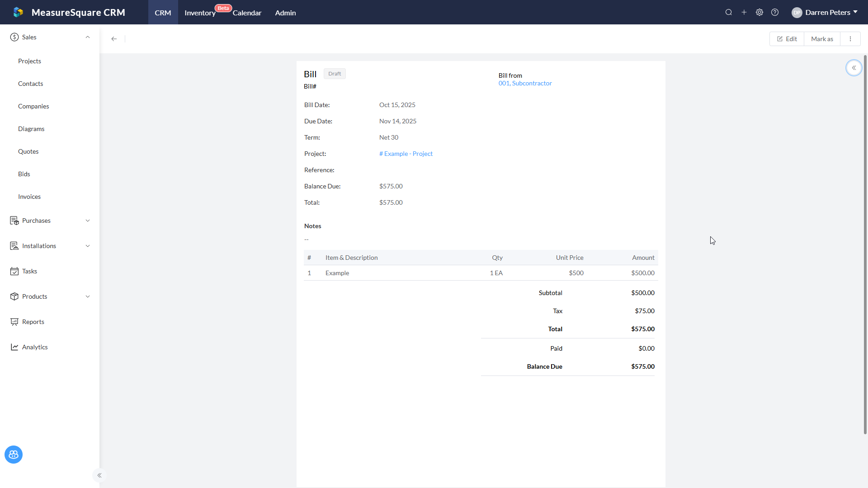Expand the Purchases section
Image resolution: width=868 pixels, height=488 pixels.
pos(88,221)
